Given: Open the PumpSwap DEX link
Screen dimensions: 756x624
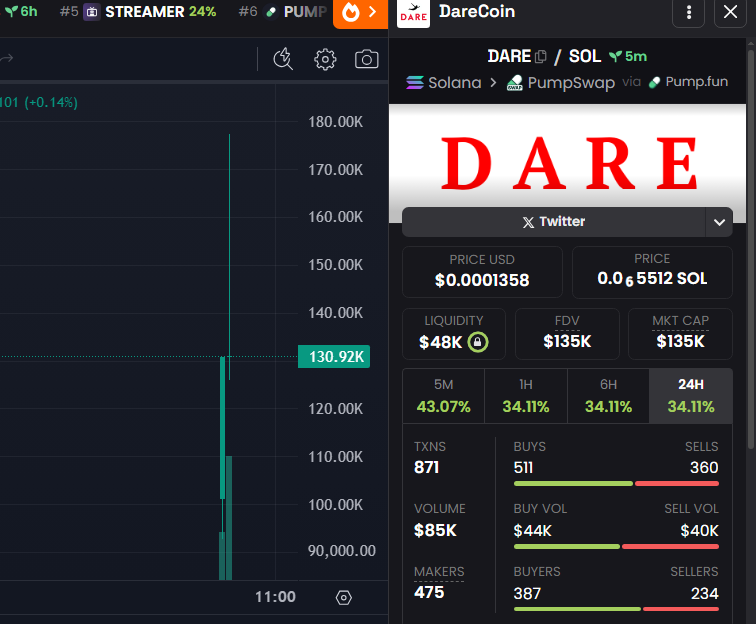Looking at the screenshot, I should (561, 83).
